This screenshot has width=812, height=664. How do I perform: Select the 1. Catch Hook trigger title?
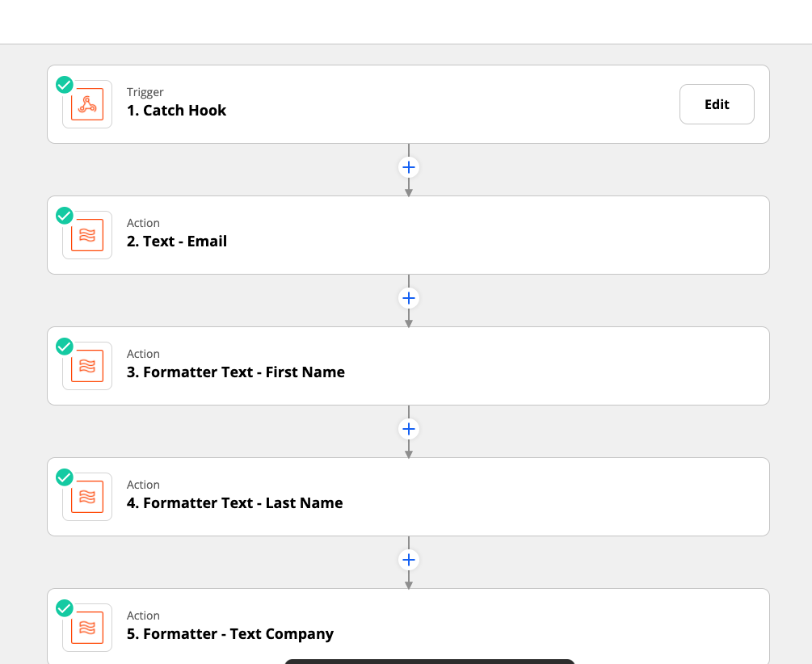coord(176,111)
